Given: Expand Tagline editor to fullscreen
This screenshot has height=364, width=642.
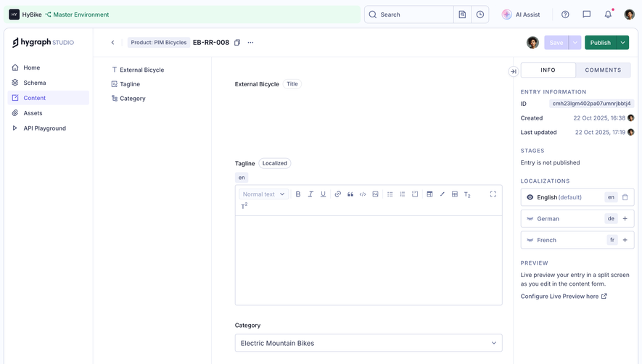Looking at the screenshot, I should coord(493,194).
